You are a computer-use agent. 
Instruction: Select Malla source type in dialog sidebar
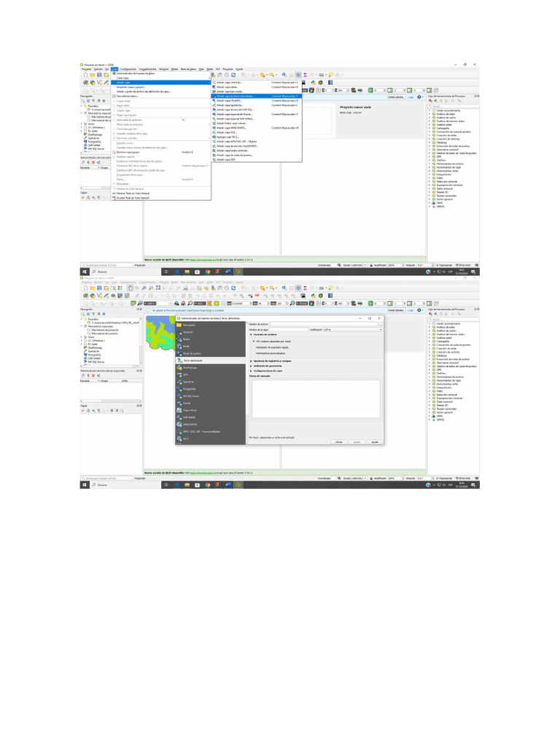(211, 347)
